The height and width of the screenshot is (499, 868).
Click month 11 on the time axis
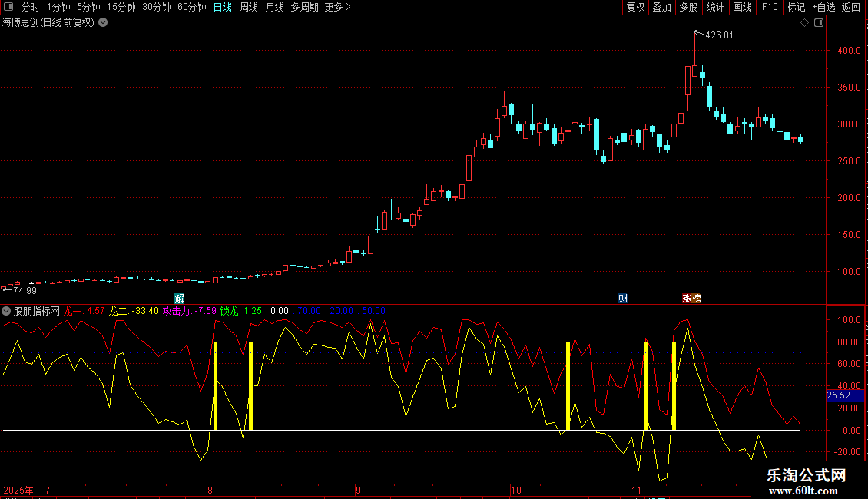636,491
